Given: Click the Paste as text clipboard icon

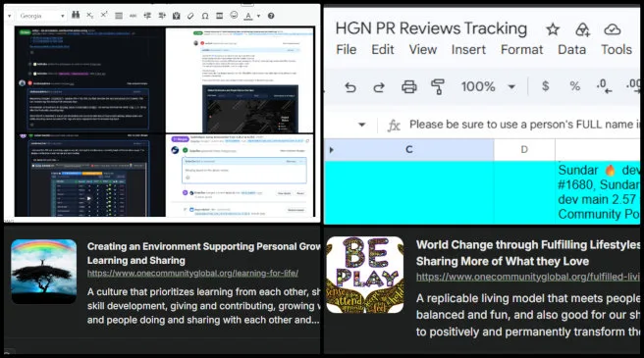Looking at the screenshot, I should [x=176, y=16].
